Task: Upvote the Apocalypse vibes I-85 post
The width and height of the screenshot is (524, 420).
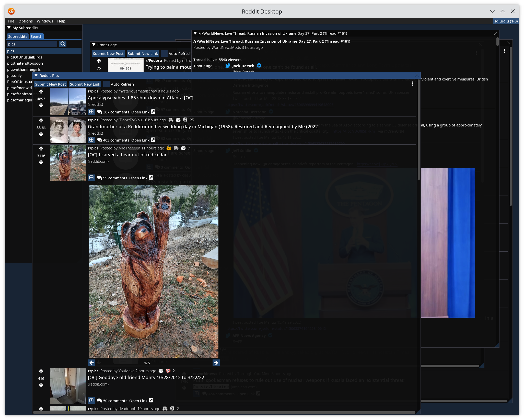Action: click(x=41, y=91)
